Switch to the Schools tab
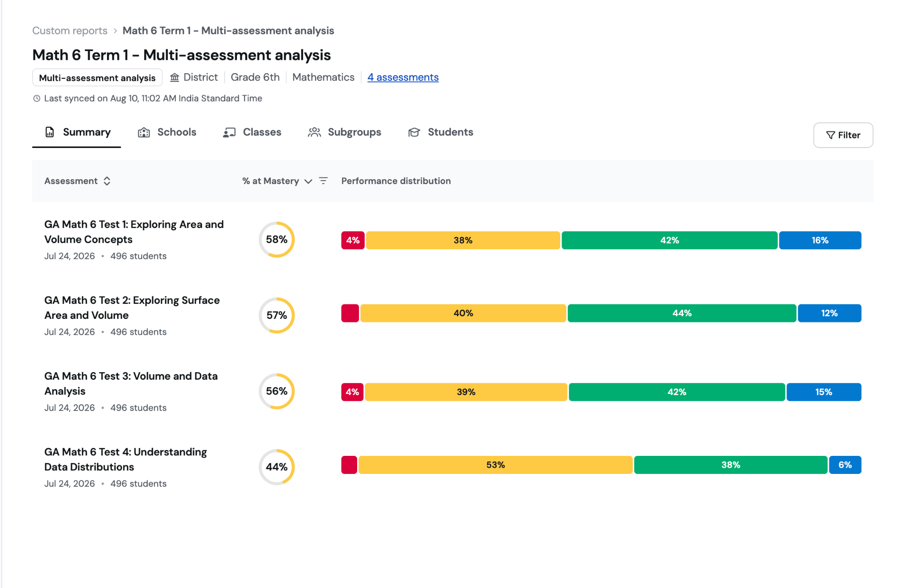The width and height of the screenshot is (902, 588). [x=167, y=133]
